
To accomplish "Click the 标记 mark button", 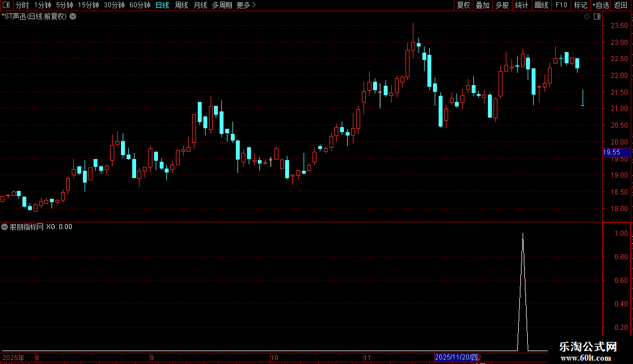I will (x=580, y=5).
